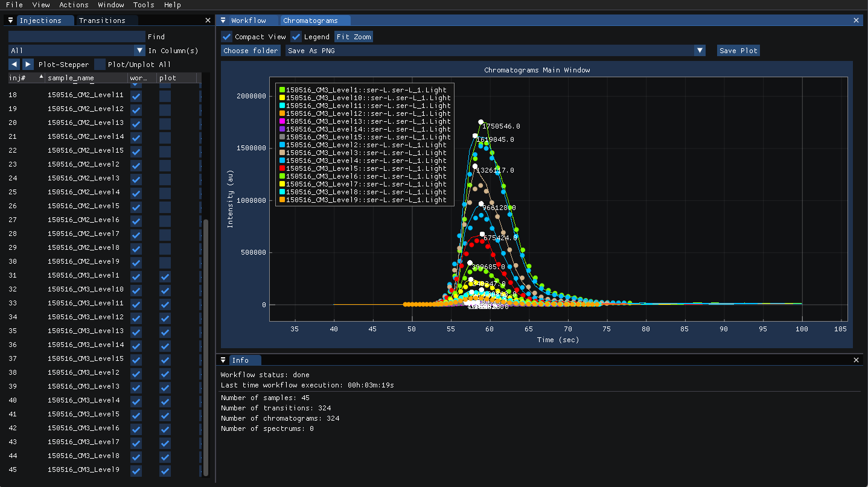Click the Fit Zoom button
Viewport: 868px width, 487px height.
tap(354, 37)
